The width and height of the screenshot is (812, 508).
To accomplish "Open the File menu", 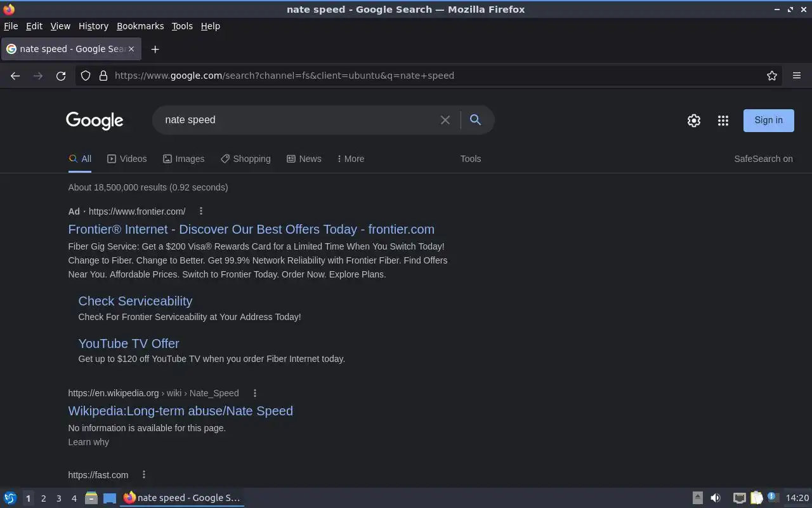I will tap(11, 26).
